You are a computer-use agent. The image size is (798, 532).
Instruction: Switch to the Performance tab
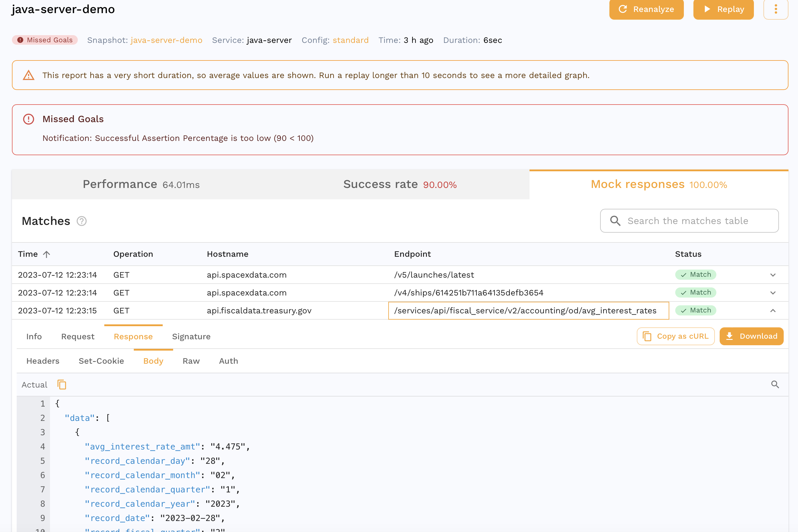(141, 184)
